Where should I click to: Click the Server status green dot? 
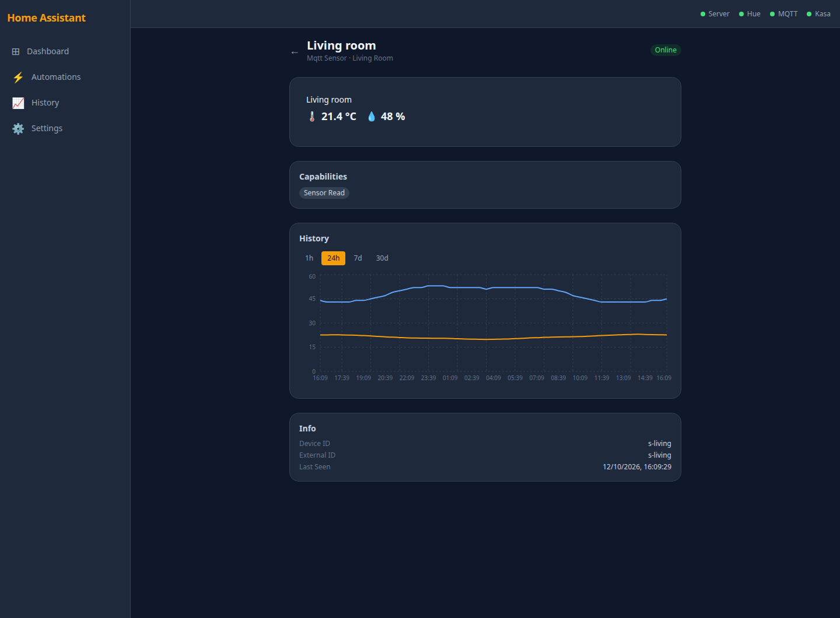pos(703,14)
